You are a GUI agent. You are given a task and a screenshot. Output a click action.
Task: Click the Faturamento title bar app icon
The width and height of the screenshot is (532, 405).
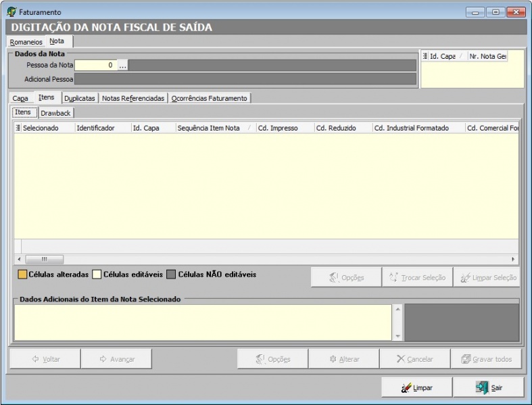(11, 12)
